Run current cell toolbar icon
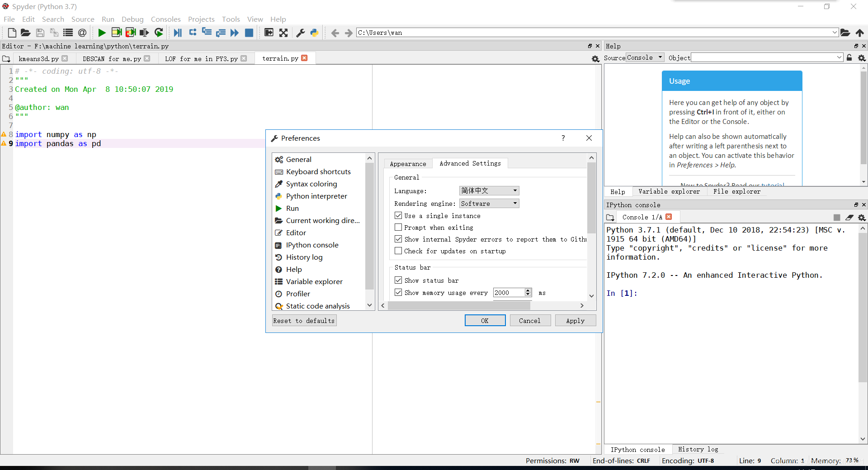Viewport: 868px width, 470px height. tap(116, 33)
